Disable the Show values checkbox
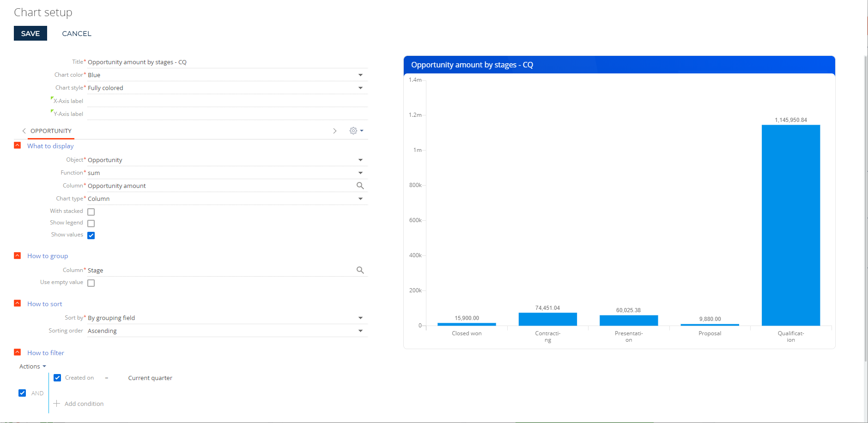Viewport: 868px width, 423px height. click(91, 235)
